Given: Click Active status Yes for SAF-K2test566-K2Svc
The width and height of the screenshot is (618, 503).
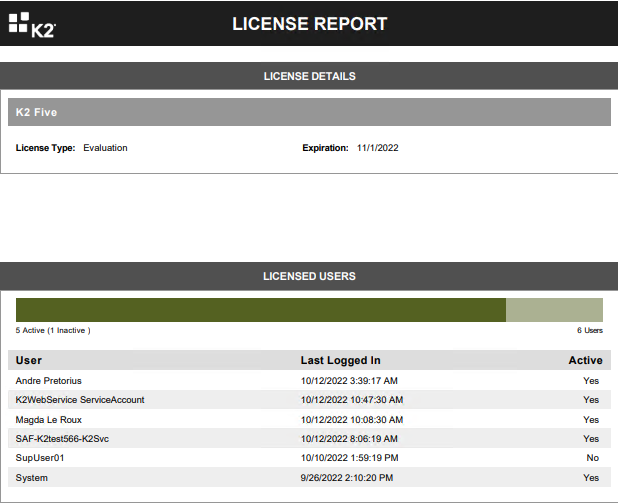Looking at the screenshot, I should click(591, 439).
